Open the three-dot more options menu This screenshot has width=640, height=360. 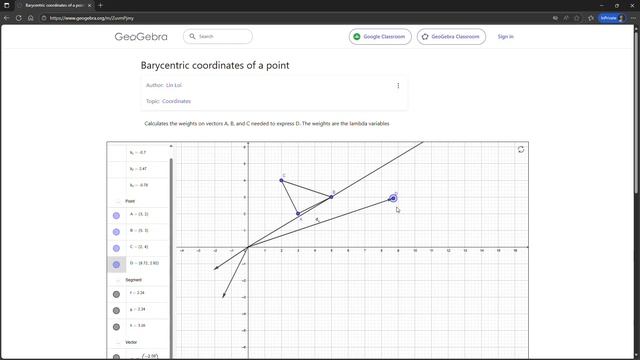398,85
